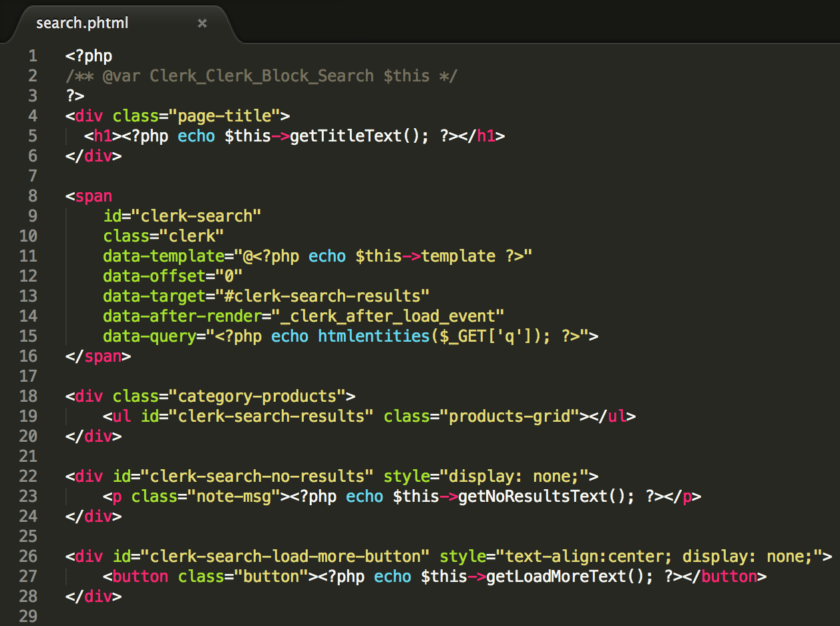This screenshot has height=626, width=840.
Task: Click line number 22 in the gutter
Action: [x=29, y=477]
